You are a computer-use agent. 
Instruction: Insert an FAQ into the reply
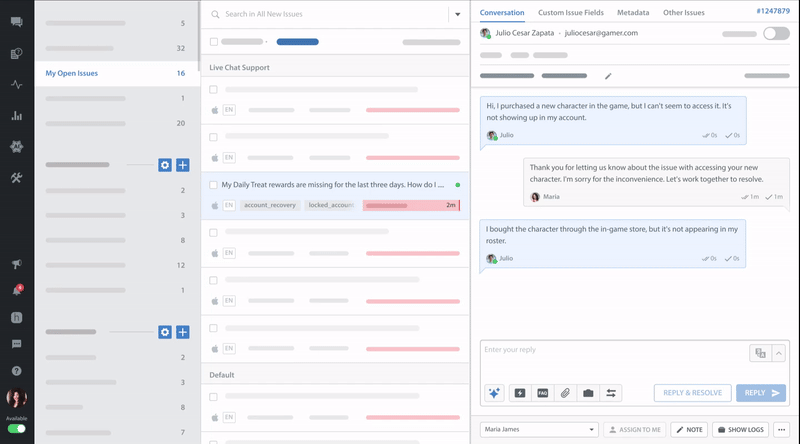(543, 393)
